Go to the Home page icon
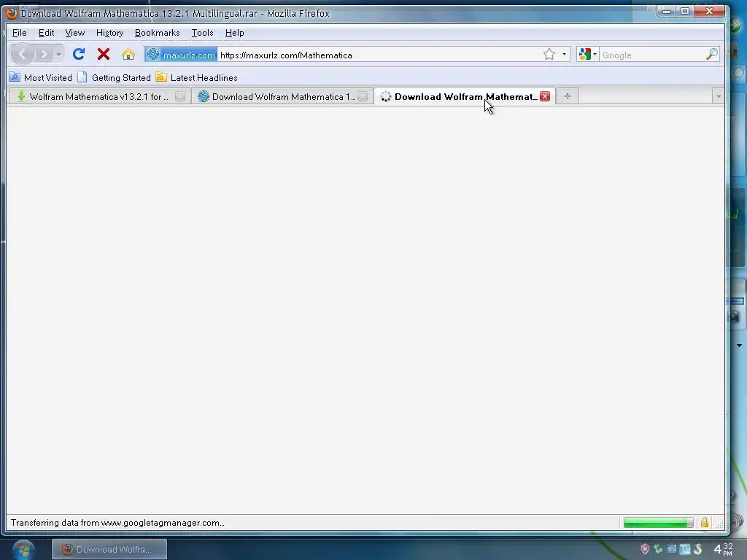This screenshot has width=747, height=560. point(128,54)
